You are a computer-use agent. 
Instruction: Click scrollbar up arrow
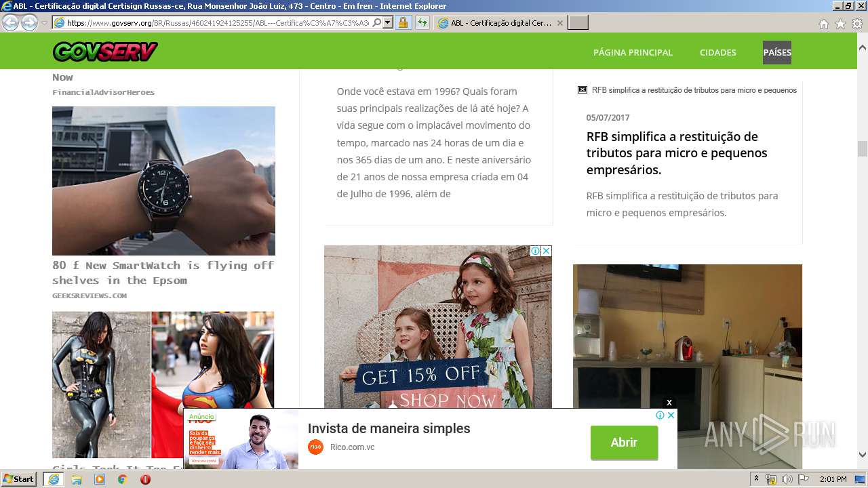click(862, 48)
